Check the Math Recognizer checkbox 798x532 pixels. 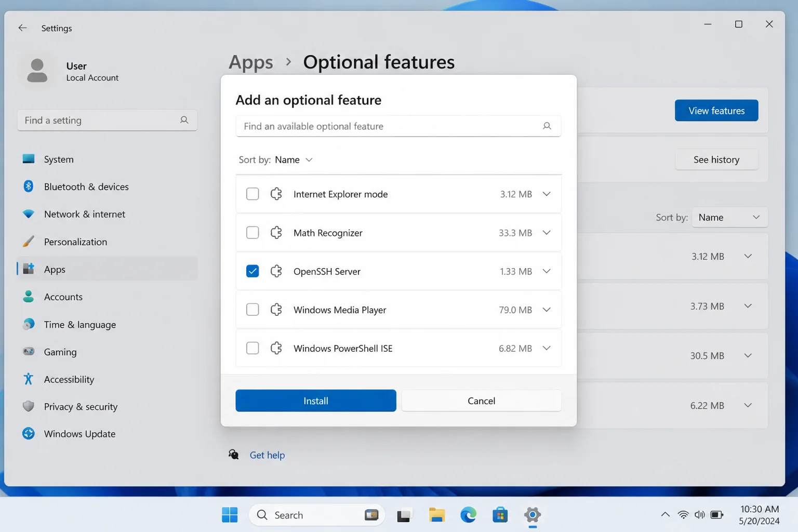[x=252, y=232]
